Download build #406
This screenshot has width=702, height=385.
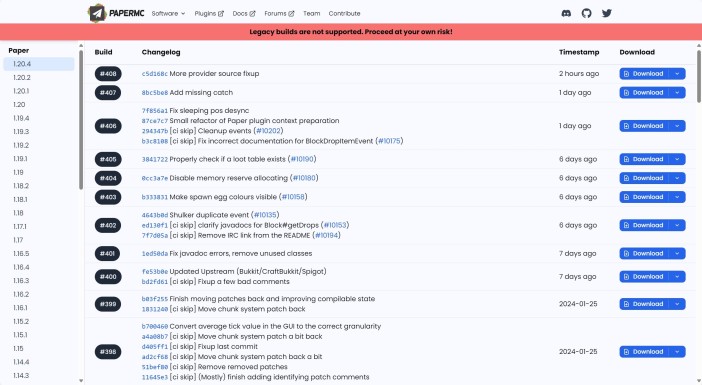point(644,126)
